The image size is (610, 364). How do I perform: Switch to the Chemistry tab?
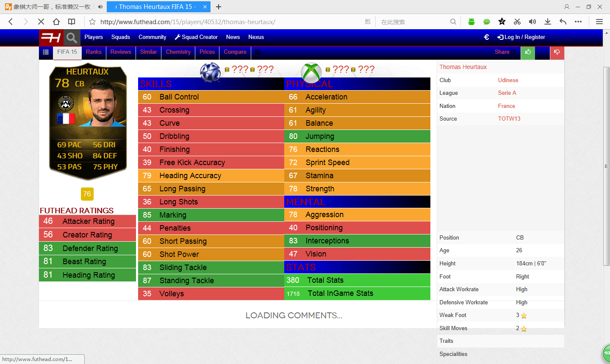tap(178, 52)
